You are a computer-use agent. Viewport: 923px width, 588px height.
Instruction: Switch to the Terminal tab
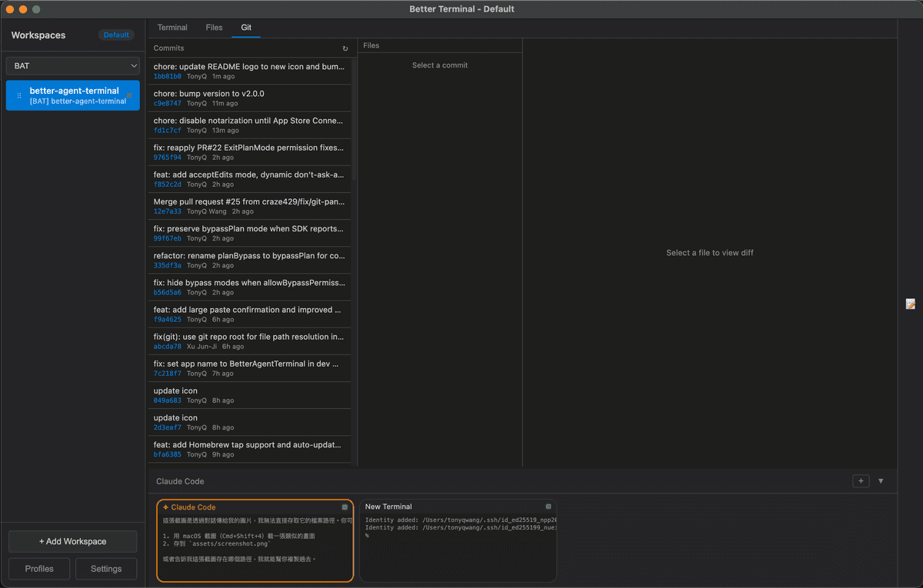point(172,27)
